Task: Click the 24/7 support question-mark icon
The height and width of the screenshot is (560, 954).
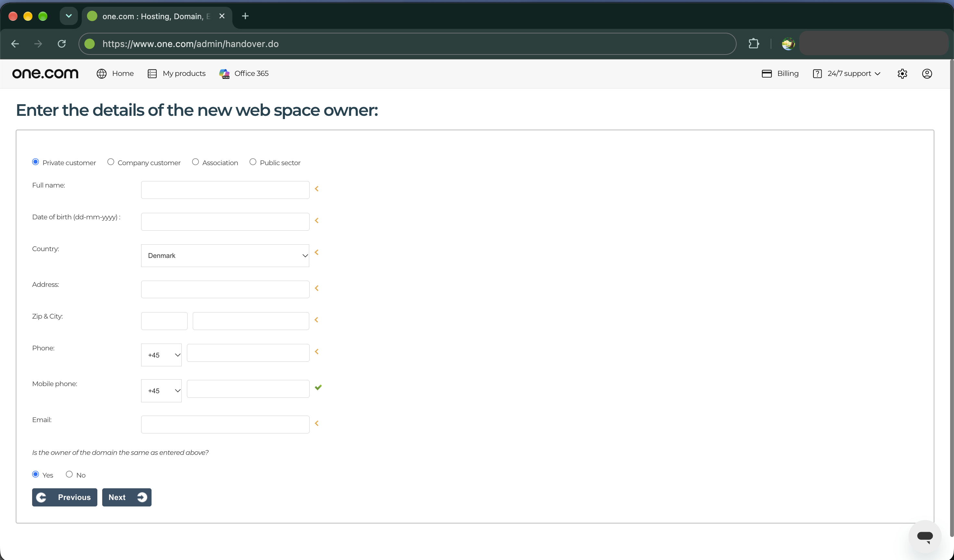Action: (817, 73)
